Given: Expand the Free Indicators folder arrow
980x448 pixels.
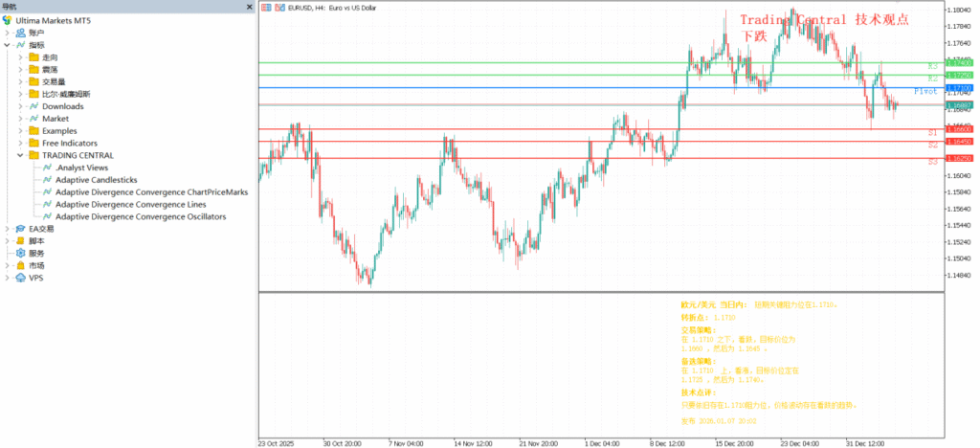Looking at the screenshot, I should 21,143.
